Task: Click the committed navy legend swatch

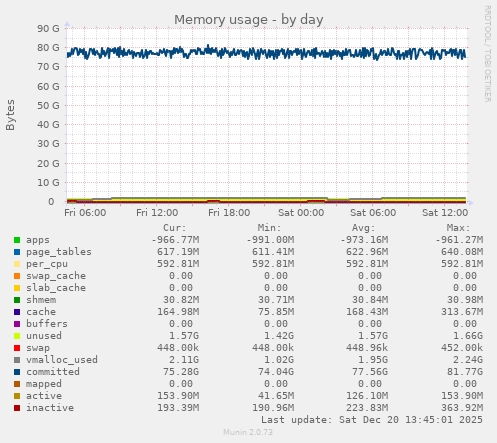Action: [17, 372]
